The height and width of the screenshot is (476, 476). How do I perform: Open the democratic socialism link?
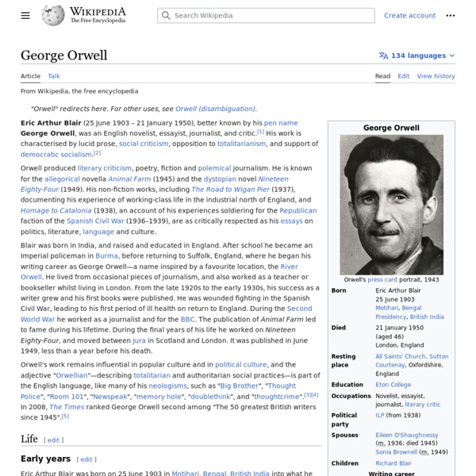click(x=56, y=155)
